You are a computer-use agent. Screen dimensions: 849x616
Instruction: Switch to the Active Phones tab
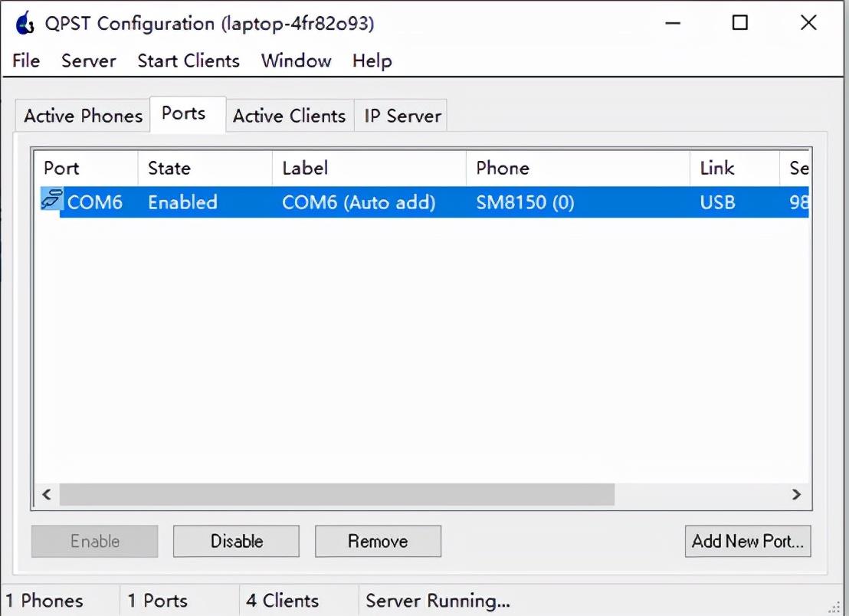[x=83, y=115]
